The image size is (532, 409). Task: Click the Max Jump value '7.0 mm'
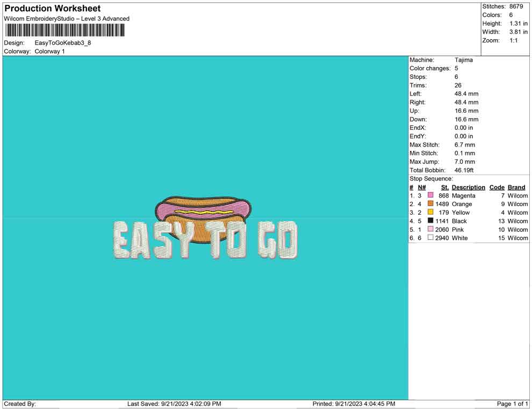point(465,162)
